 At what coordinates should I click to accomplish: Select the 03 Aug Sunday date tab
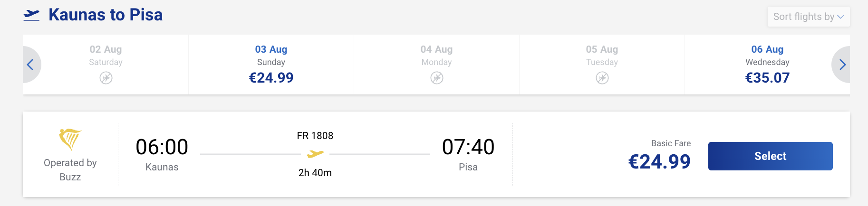(x=271, y=65)
